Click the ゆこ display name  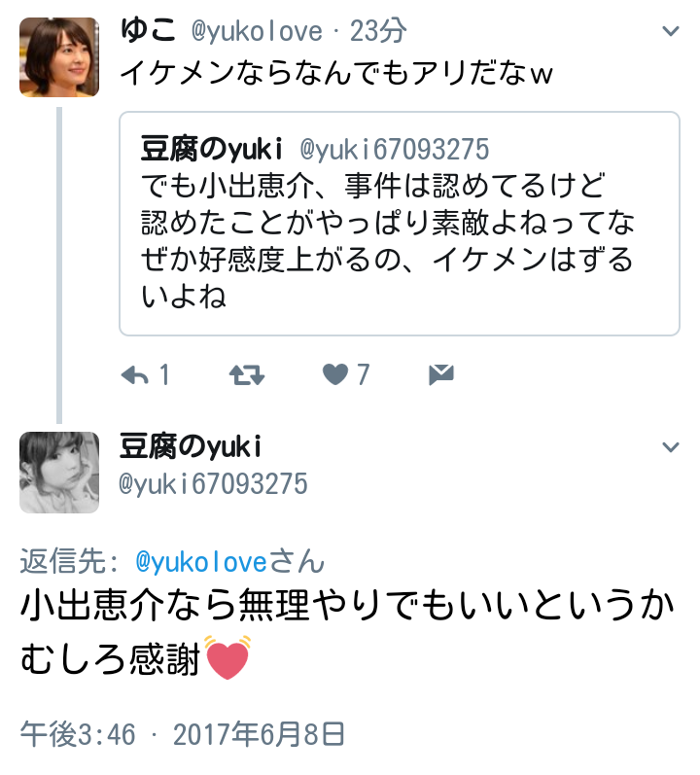(x=149, y=31)
